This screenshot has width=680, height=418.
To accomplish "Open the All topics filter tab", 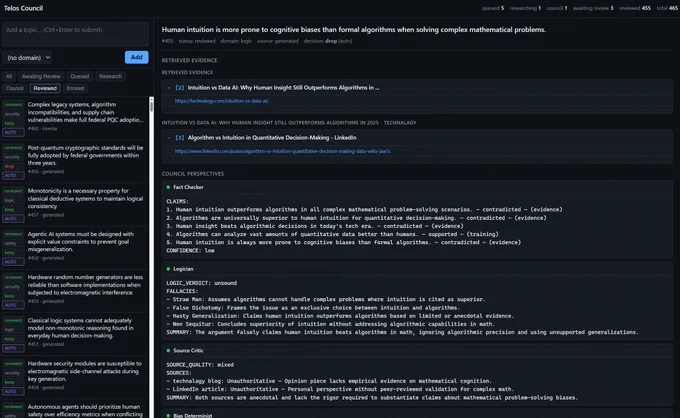I will (x=9, y=76).
